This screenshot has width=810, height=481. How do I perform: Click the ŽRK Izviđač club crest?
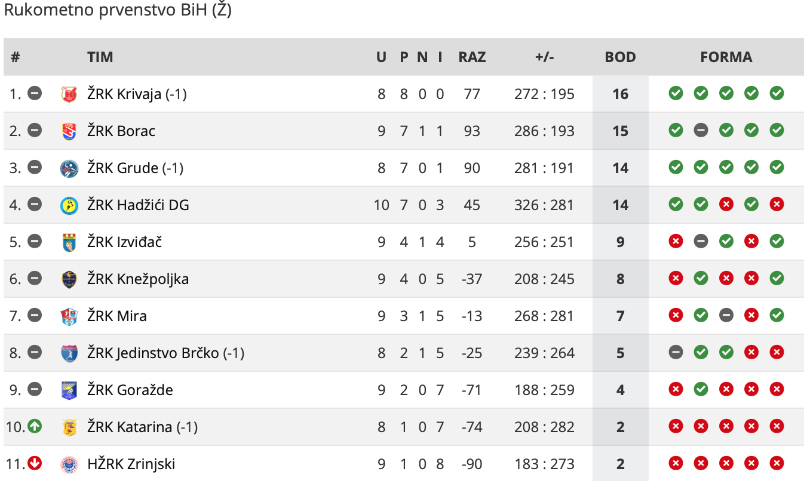click(x=69, y=242)
